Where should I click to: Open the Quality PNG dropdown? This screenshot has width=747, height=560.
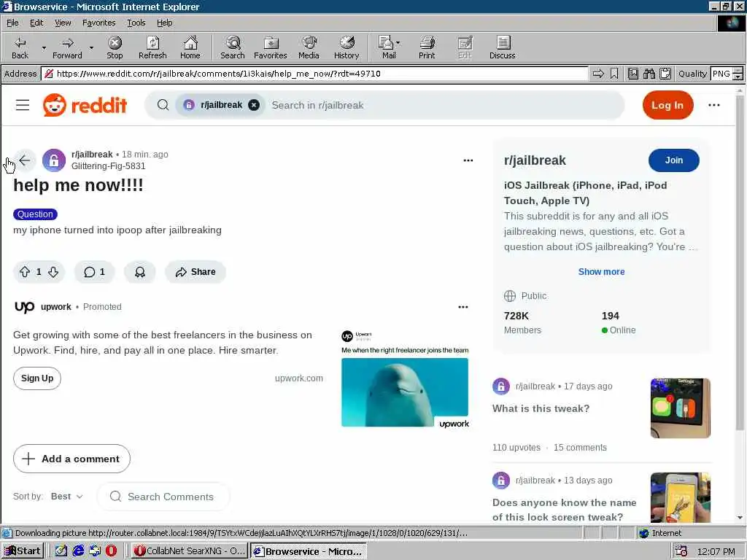tap(726, 74)
